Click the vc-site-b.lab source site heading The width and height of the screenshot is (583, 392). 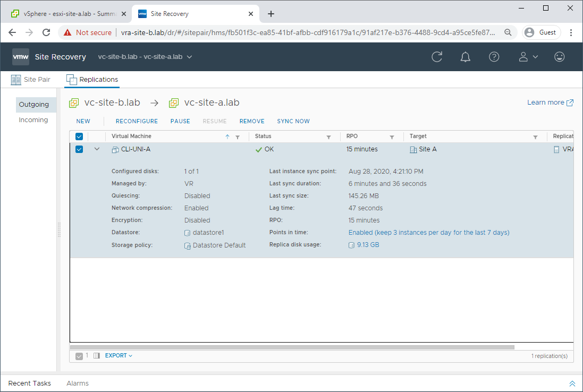tap(112, 103)
